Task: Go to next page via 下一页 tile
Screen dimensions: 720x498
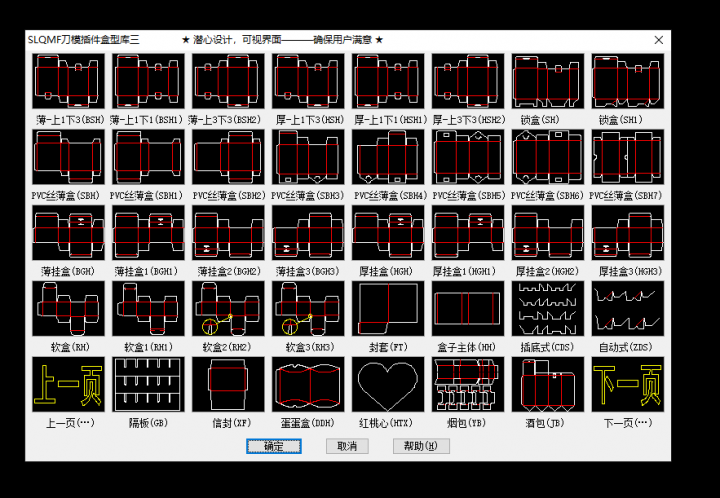Action: click(628, 385)
